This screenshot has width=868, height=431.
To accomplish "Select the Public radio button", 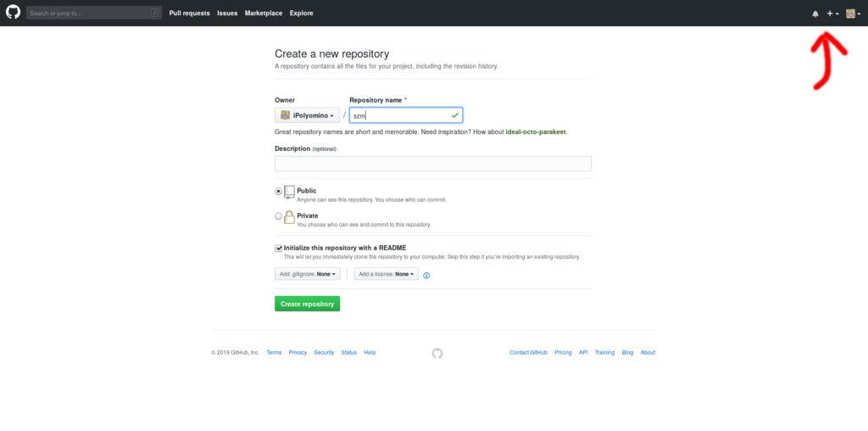I will [278, 191].
